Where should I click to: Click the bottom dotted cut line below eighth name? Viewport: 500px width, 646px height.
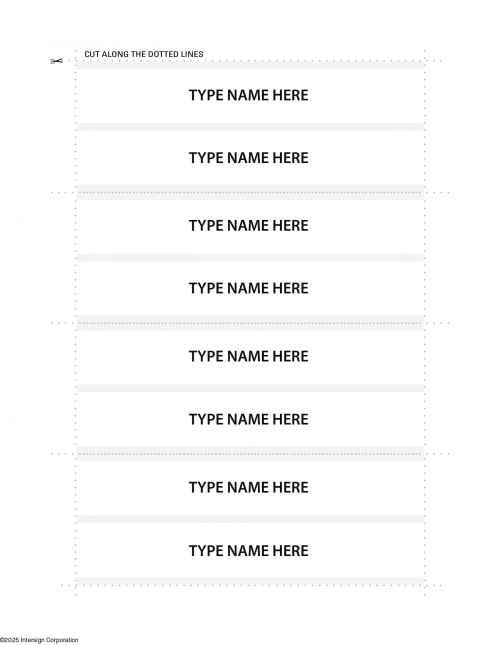[x=251, y=585]
